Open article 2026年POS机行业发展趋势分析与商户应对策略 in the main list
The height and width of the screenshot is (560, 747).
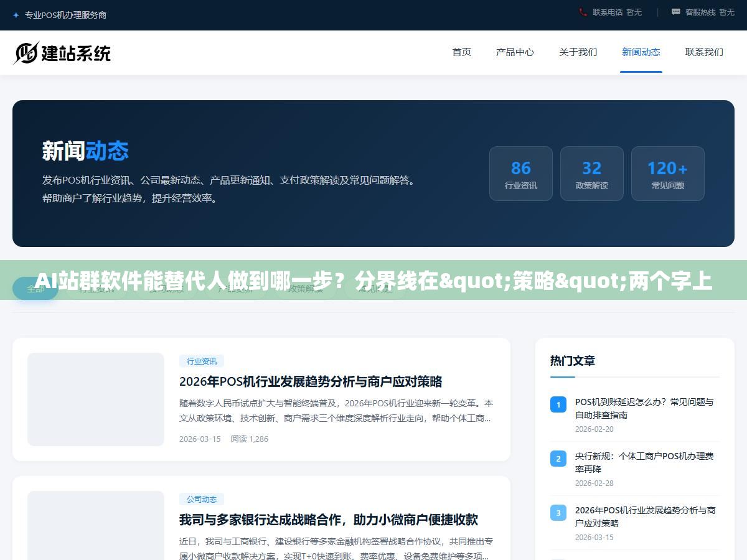coord(311,381)
